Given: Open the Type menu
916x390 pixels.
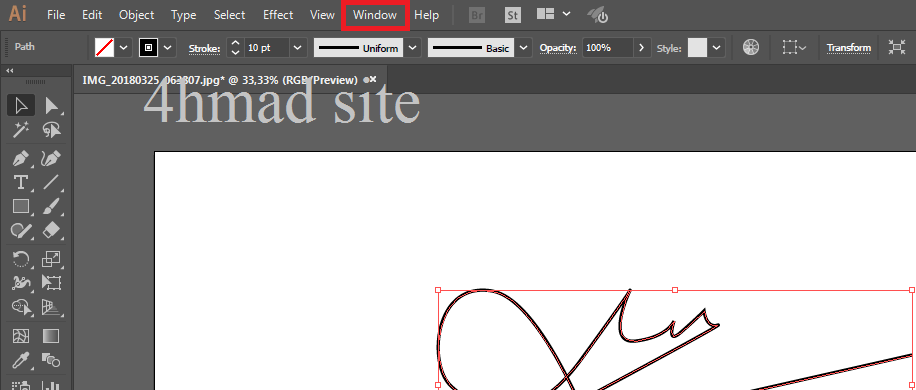Looking at the screenshot, I should [183, 15].
